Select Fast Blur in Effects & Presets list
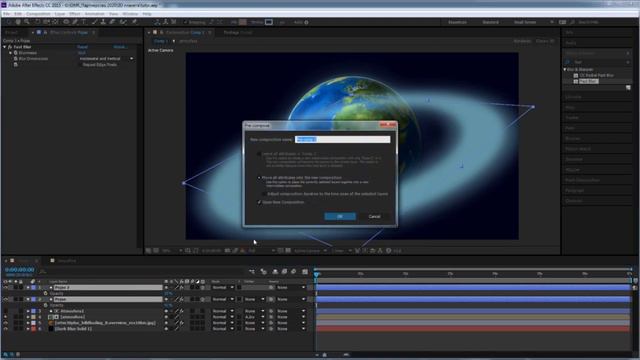Image resolution: width=640 pixels, height=360 pixels. 588,81
